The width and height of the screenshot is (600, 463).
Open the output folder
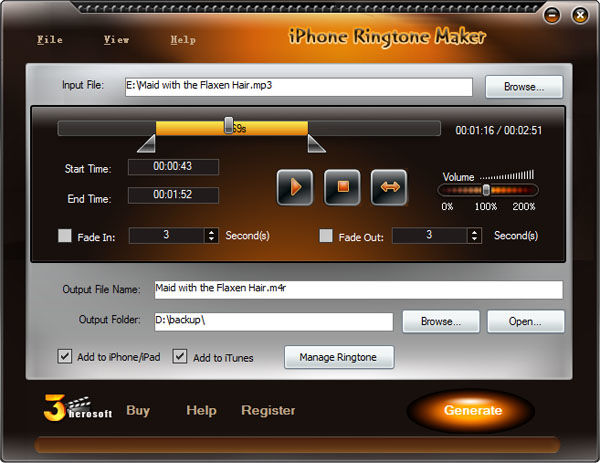[525, 321]
